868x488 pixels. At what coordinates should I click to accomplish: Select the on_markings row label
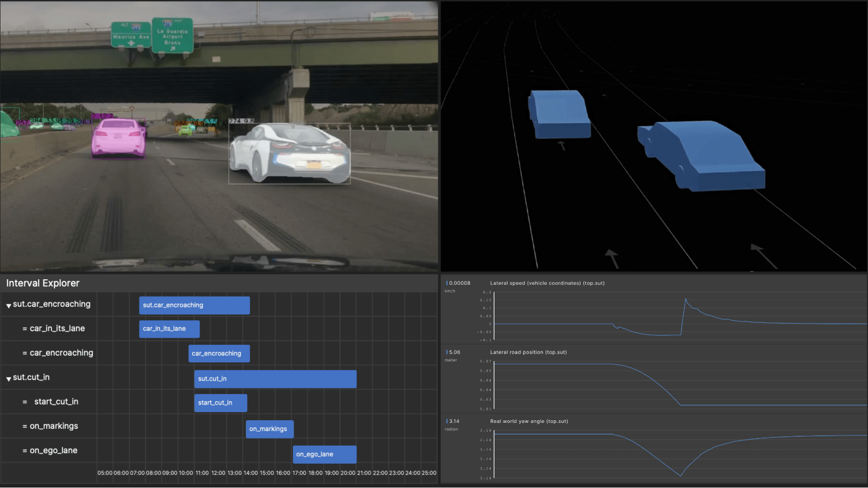(54, 426)
